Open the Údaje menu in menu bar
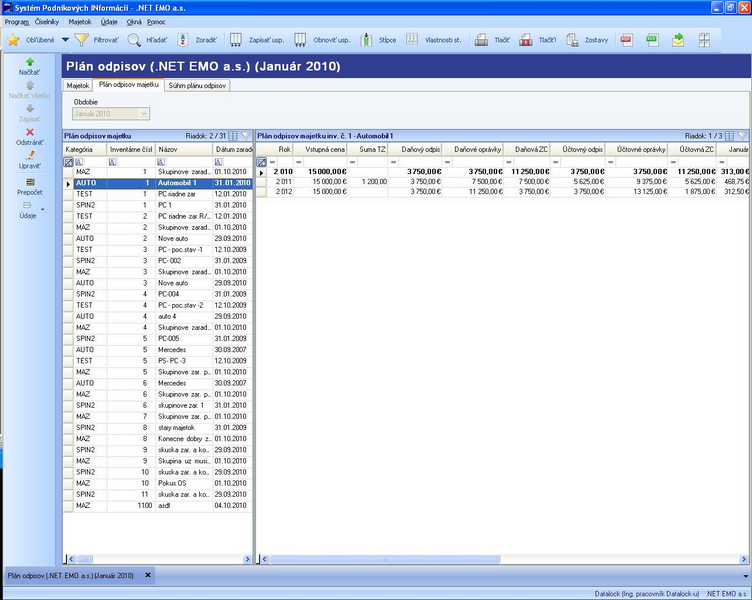Screen dimensions: 752x600 point(109,22)
